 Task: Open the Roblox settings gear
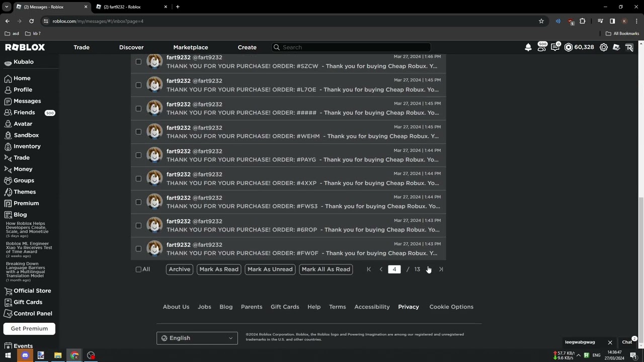point(604,47)
